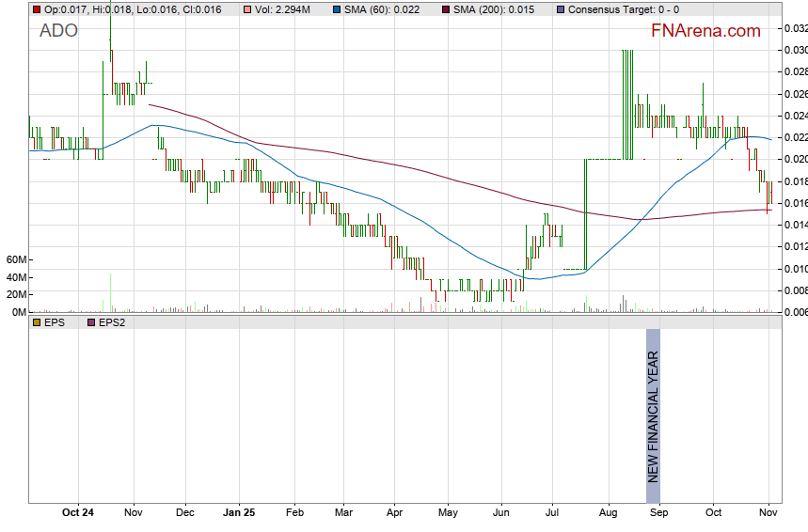Click the Consensus Target legend swatch

[561, 8]
